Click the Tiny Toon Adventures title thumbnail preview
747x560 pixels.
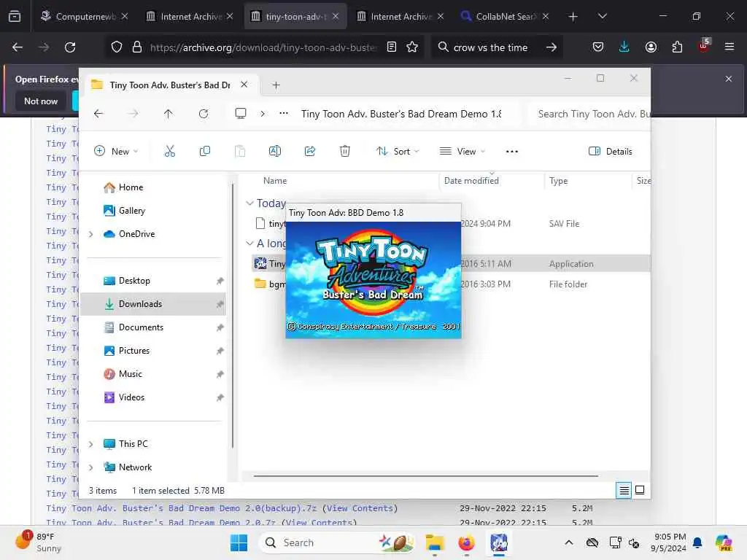373,281
